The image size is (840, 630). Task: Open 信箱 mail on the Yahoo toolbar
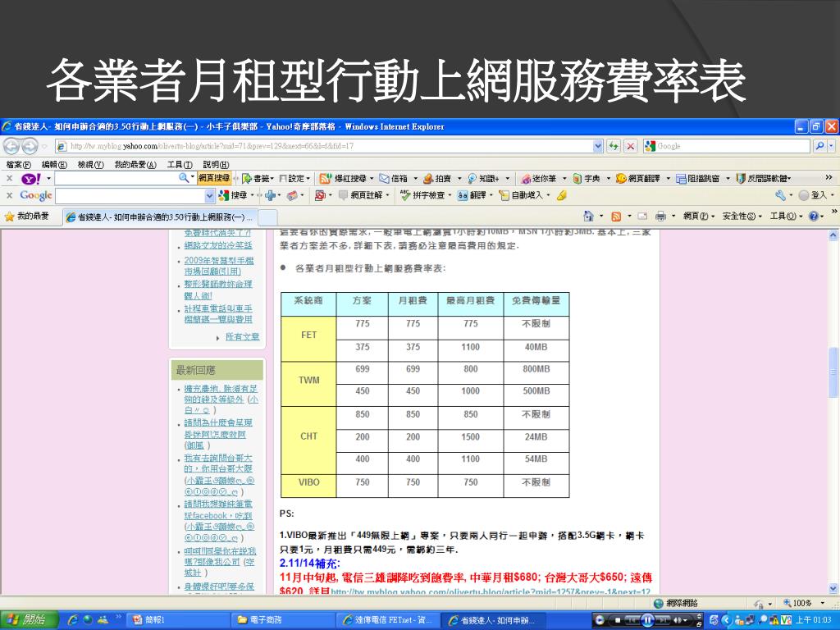(x=394, y=178)
